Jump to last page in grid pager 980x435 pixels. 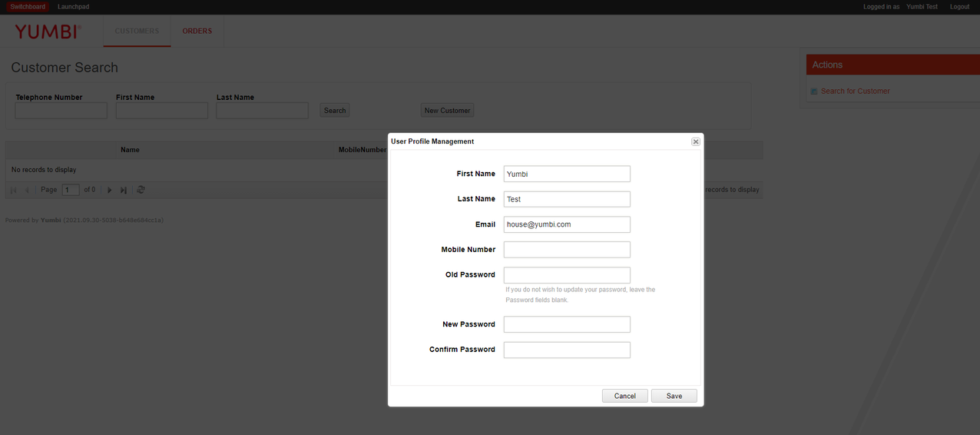pos(124,190)
